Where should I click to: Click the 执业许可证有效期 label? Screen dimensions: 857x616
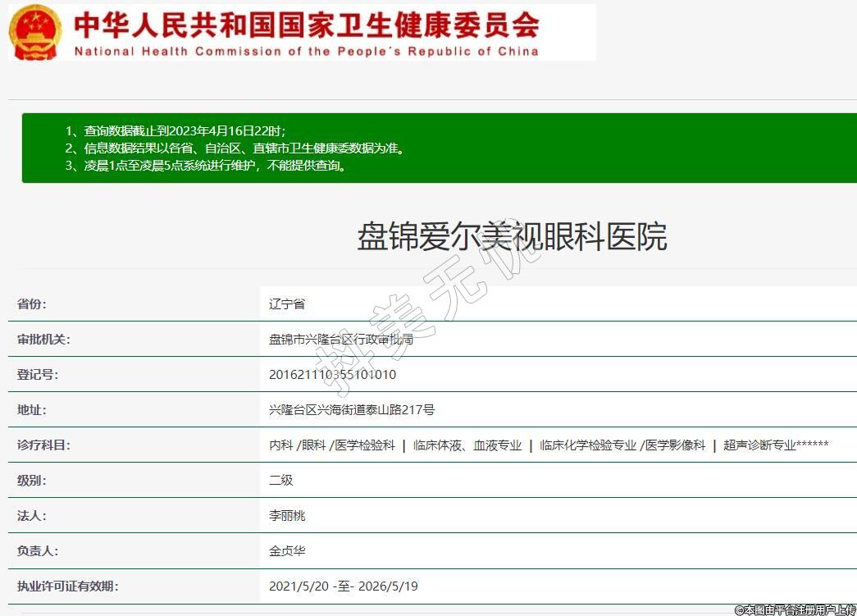pyautogui.click(x=67, y=586)
